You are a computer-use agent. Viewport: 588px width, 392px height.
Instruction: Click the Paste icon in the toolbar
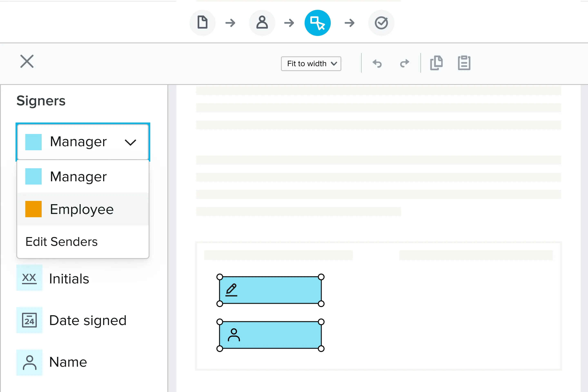tap(464, 63)
